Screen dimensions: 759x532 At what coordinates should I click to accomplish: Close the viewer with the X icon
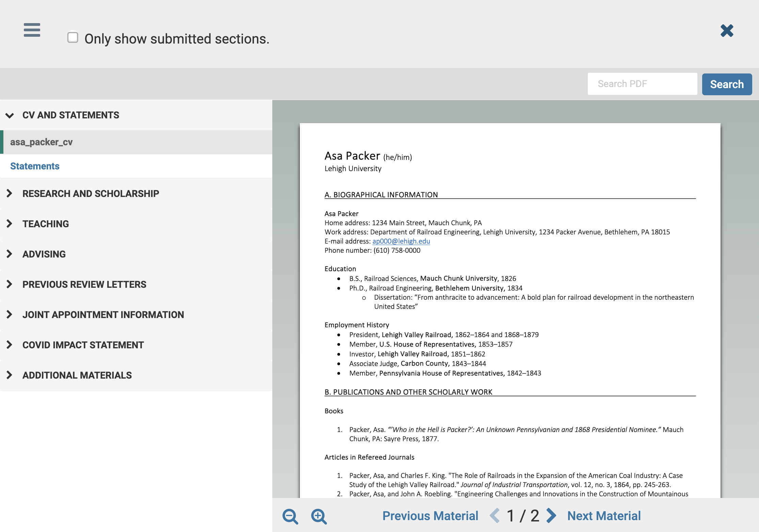[727, 31]
